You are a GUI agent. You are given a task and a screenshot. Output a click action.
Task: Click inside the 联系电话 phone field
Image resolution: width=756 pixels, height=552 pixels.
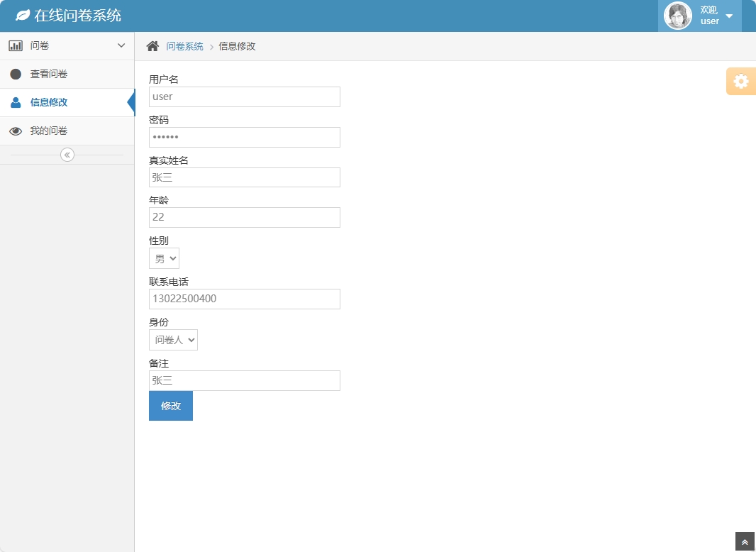(x=244, y=299)
